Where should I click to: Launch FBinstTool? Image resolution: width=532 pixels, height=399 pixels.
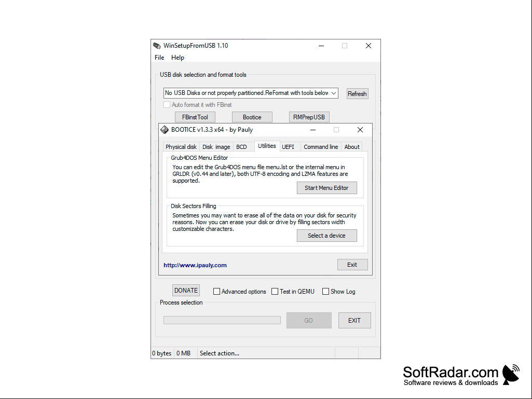(195, 117)
